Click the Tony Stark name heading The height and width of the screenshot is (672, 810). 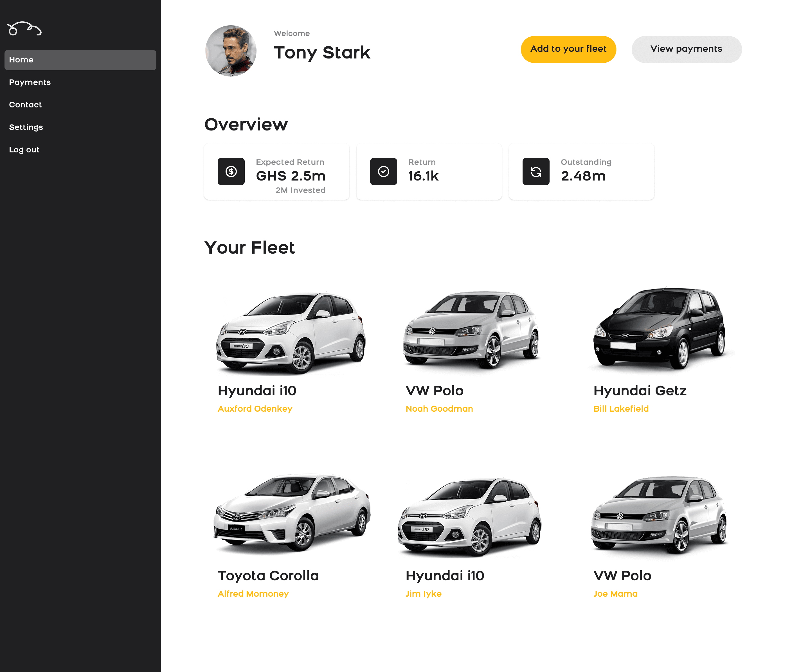[x=322, y=53]
